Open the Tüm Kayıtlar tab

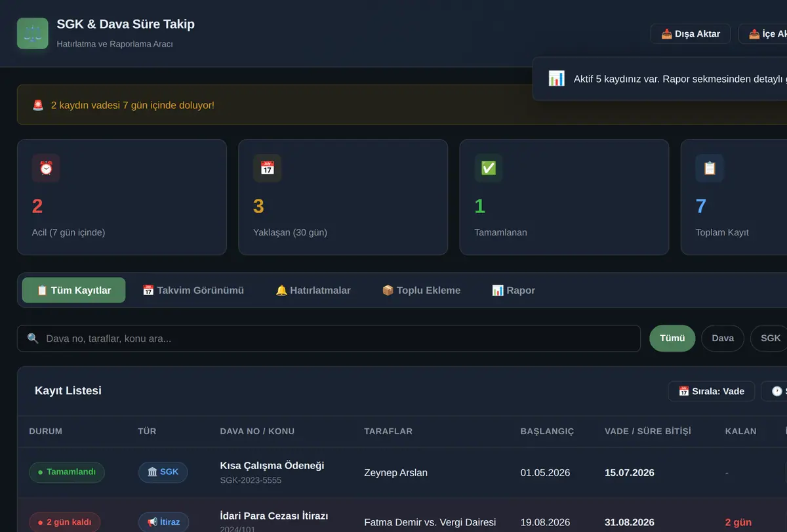click(73, 290)
